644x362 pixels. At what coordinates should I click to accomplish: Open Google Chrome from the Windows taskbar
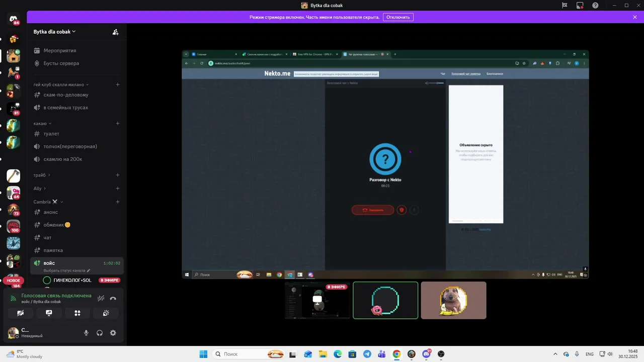click(396, 354)
